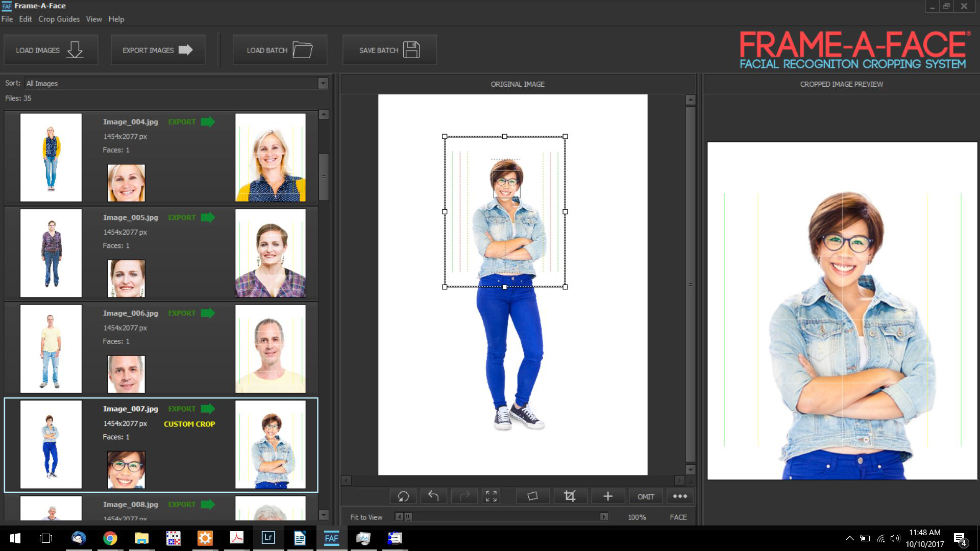Click the zoom slider handle

tap(408, 517)
